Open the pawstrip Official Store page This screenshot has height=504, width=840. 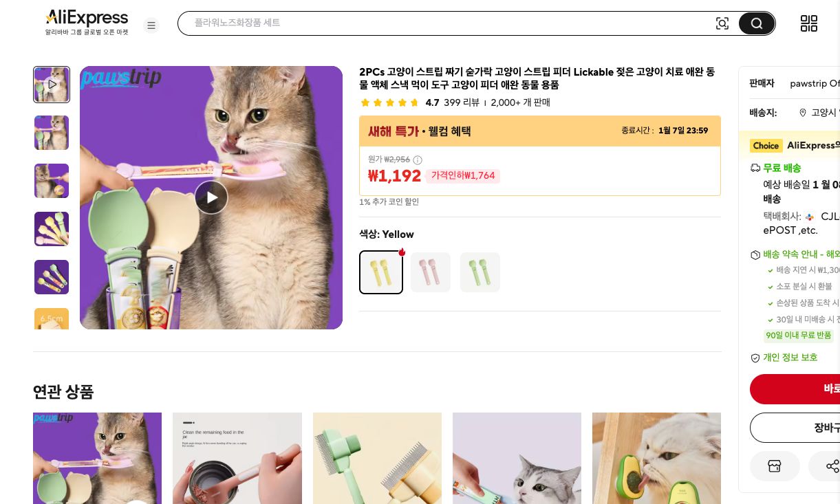(815, 83)
